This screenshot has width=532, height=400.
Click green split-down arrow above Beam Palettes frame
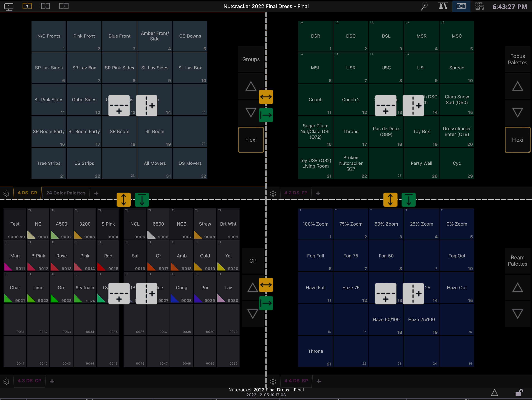tap(408, 200)
